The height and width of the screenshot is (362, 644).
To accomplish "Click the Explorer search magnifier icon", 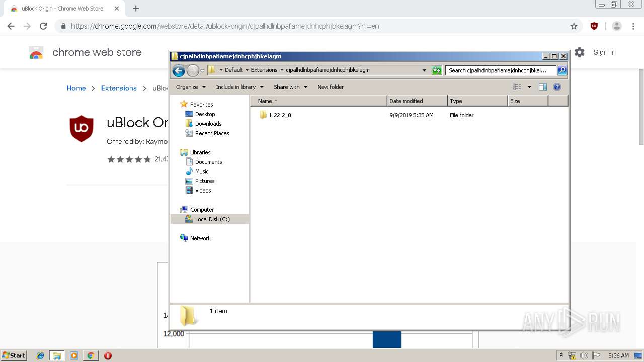I will point(562,70).
